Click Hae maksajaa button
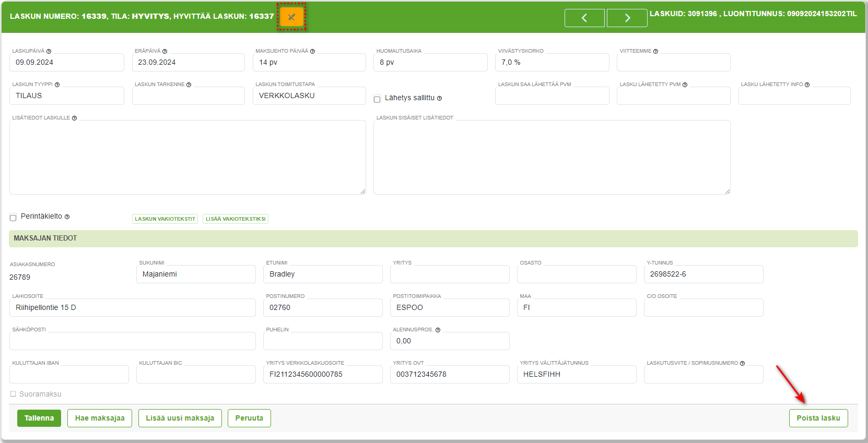868x443 pixels. [100, 418]
